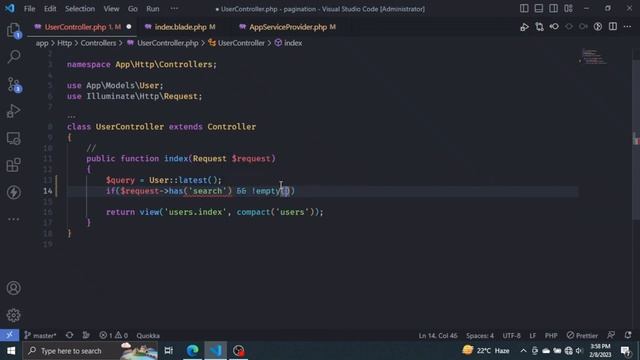Expand the Http breadcrumb
640x360 pixels.
click(x=64, y=43)
